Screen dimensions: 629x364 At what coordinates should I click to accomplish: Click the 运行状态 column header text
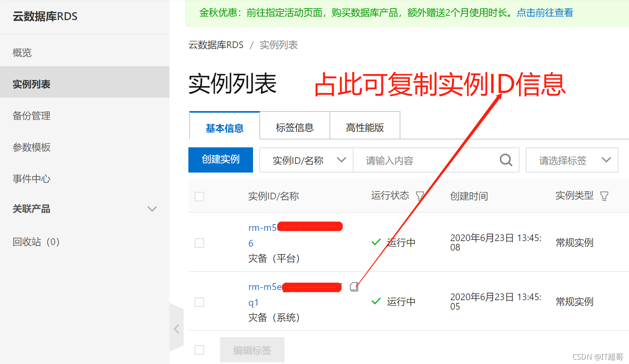[390, 195]
